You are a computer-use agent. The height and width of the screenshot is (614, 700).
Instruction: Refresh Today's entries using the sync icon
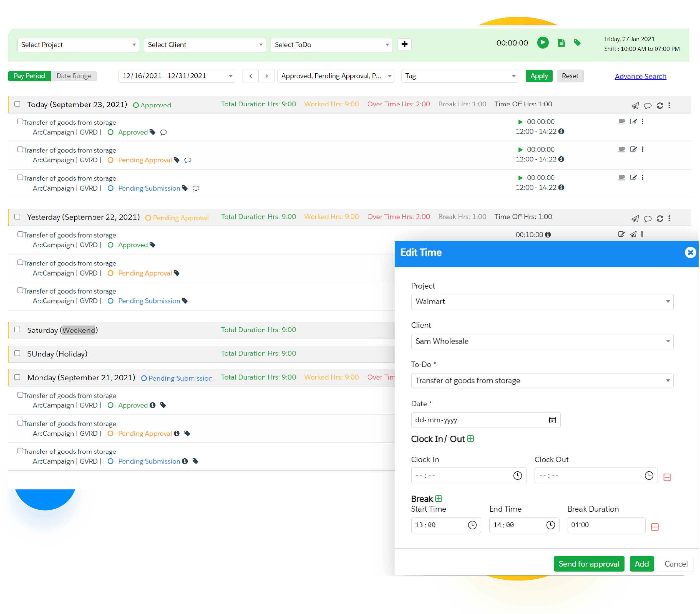coord(660,105)
